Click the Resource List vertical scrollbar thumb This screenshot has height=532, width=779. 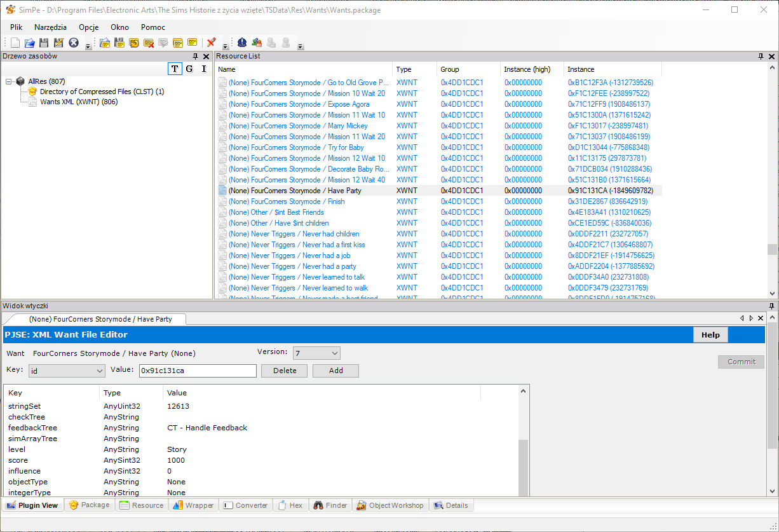pos(772,249)
